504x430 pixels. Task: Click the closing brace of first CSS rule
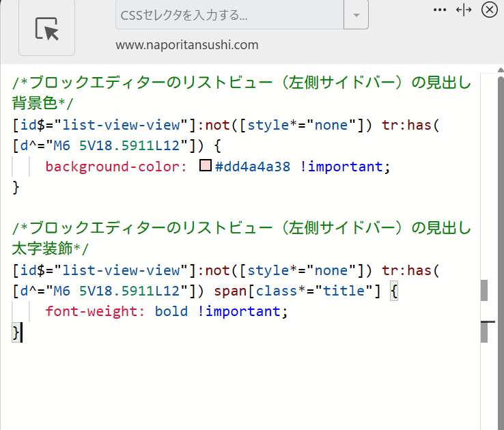pos(16,187)
